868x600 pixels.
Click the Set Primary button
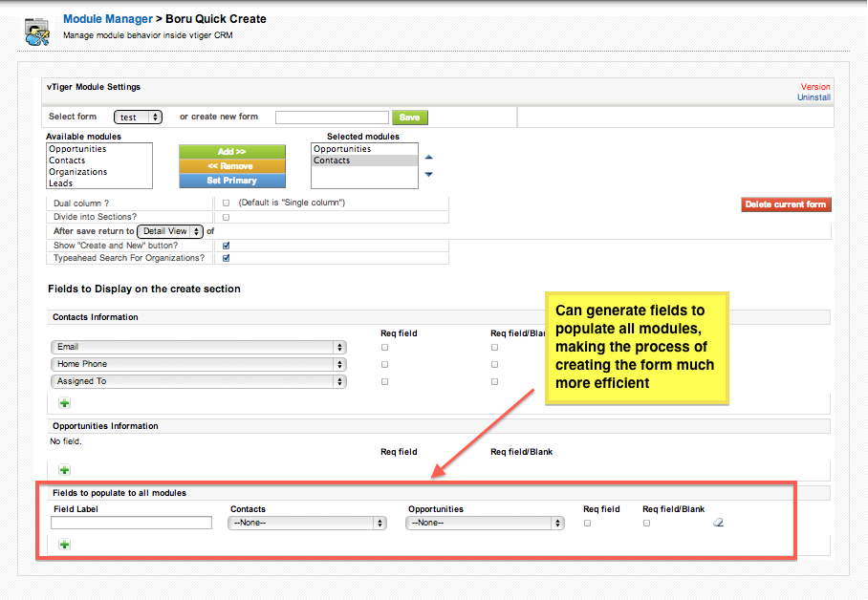(232, 181)
